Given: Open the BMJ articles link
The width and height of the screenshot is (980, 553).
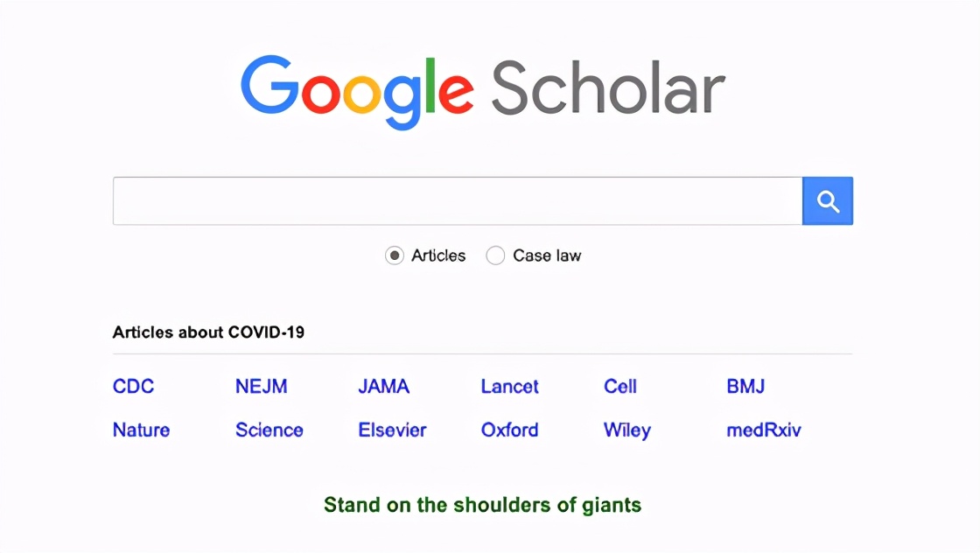Looking at the screenshot, I should click(745, 386).
